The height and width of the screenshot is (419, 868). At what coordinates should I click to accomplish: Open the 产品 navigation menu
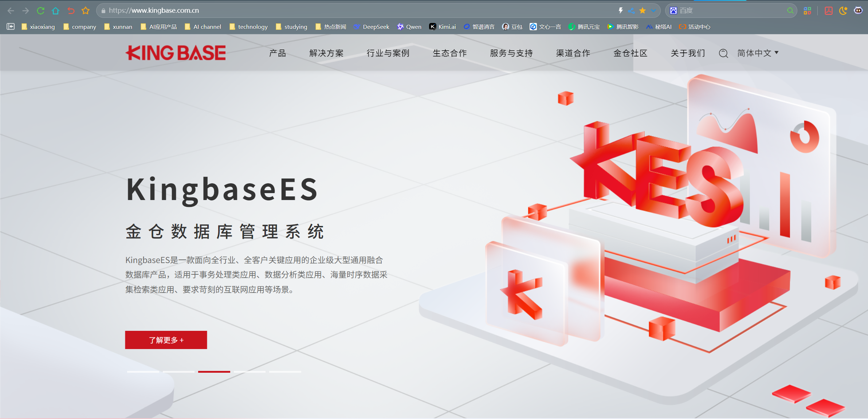pos(278,53)
